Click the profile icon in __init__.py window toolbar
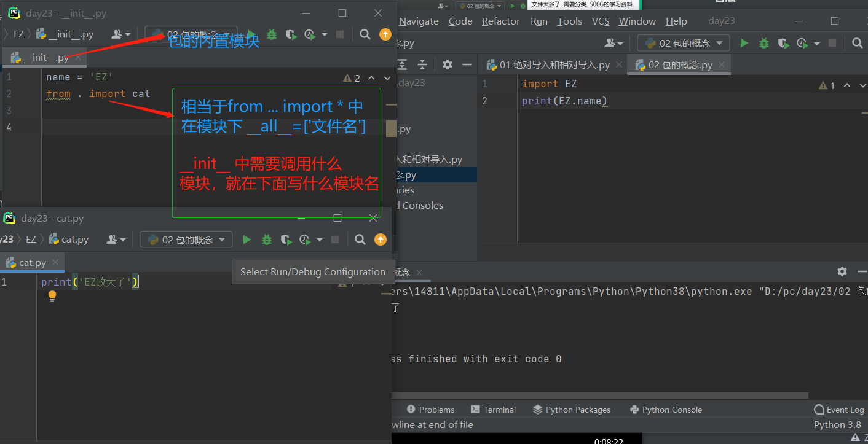This screenshot has height=444, width=868. point(309,34)
